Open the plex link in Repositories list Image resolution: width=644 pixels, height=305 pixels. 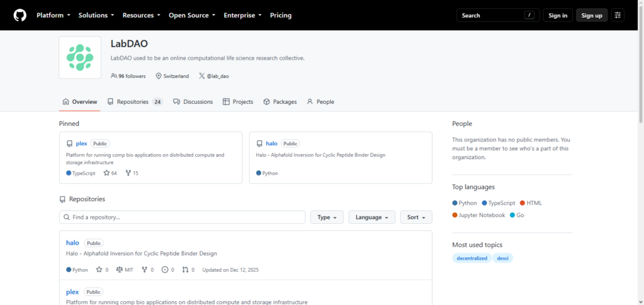(72, 292)
